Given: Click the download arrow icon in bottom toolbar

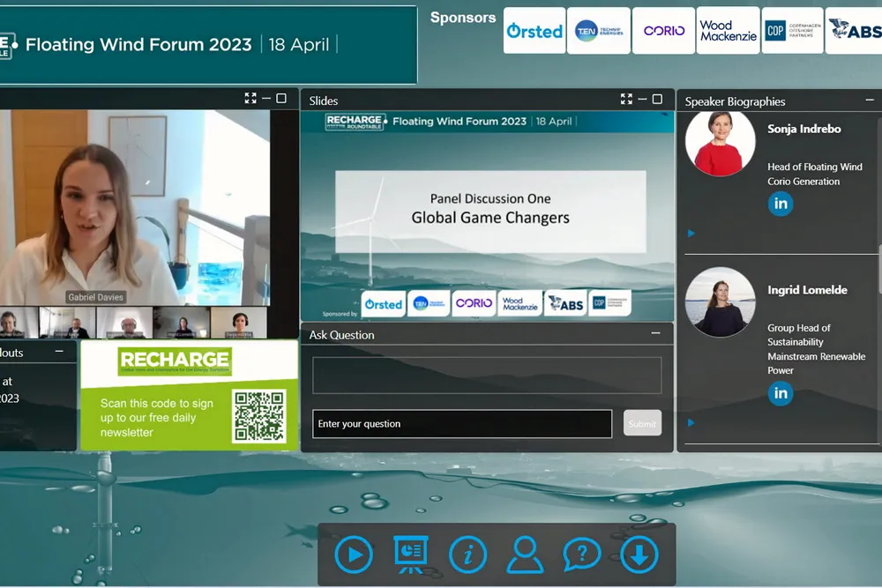Looking at the screenshot, I should (x=639, y=555).
